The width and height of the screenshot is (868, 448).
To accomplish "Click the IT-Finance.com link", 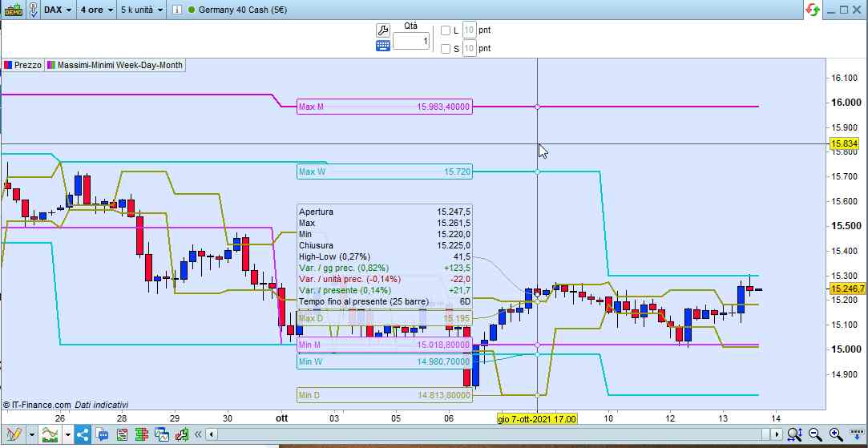I will pos(37,405).
